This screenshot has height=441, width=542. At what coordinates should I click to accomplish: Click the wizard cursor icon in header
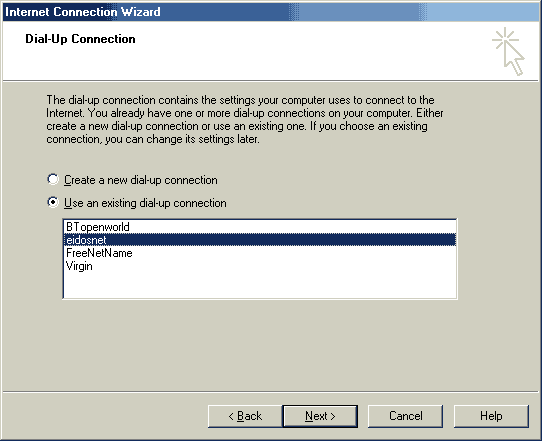click(x=508, y=51)
